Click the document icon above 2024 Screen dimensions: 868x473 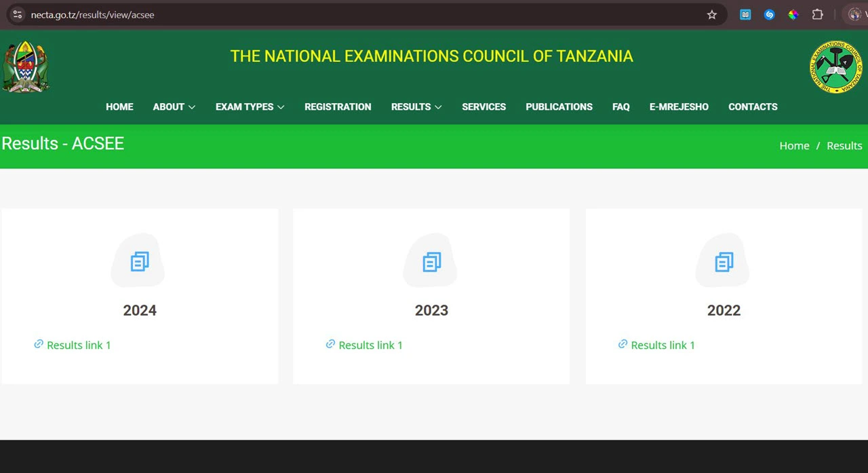click(x=139, y=261)
